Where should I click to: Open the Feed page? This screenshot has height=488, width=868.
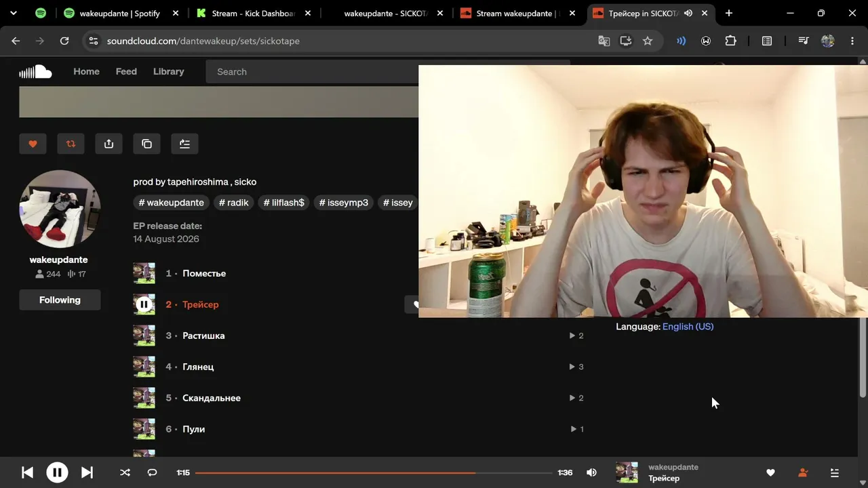(x=126, y=71)
